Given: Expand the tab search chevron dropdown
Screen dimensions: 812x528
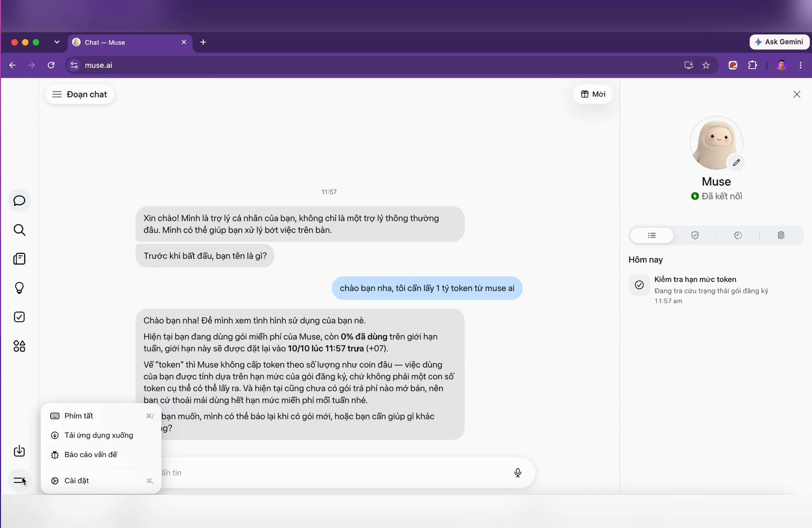Looking at the screenshot, I should click(x=57, y=42).
